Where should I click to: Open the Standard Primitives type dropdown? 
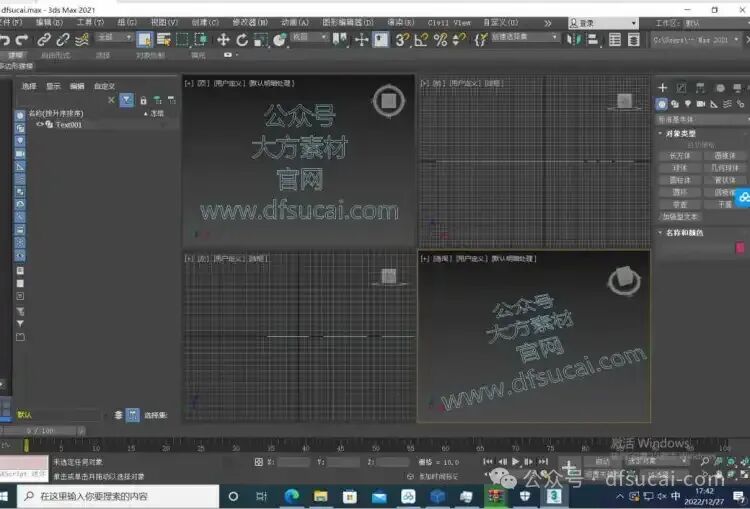click(x=702, y=119)
